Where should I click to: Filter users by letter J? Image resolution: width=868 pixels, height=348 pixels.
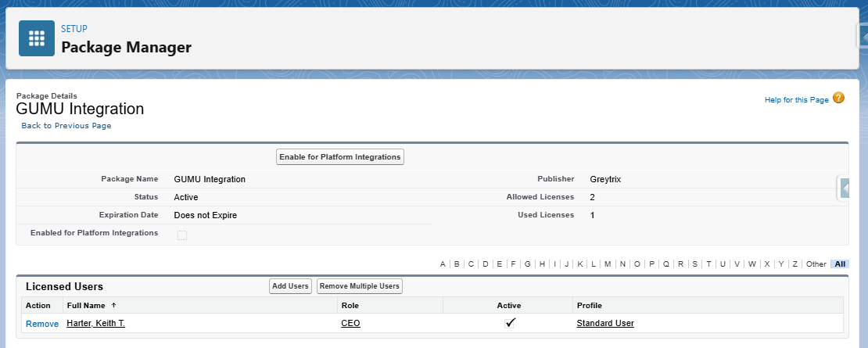click(567, 264)
